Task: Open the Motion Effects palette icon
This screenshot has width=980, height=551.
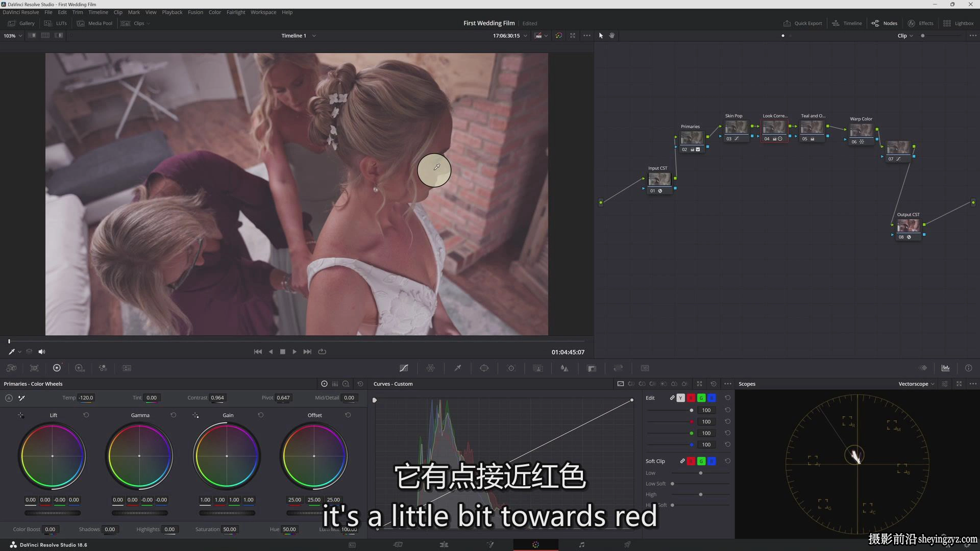Action: 127,368
